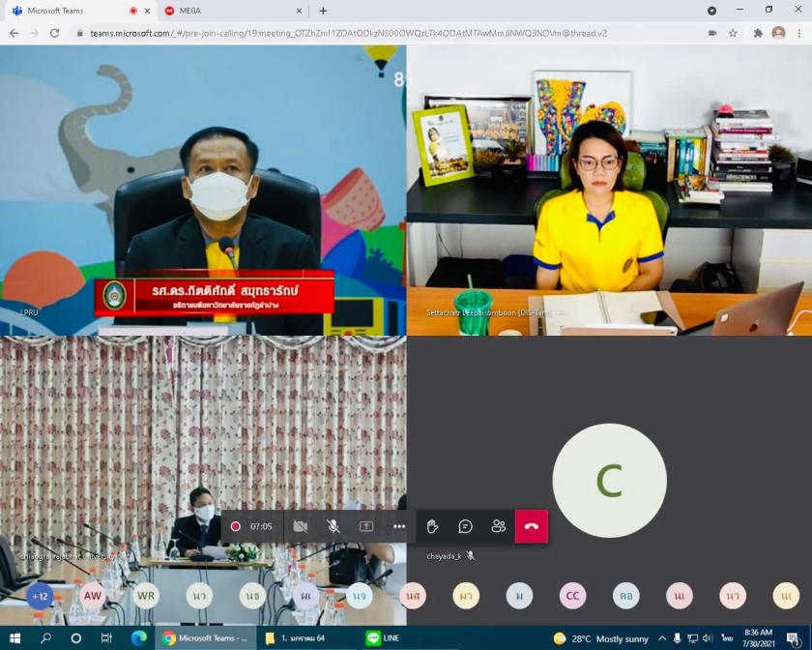The height and width of the screenshot is (650, 812).
Task: Select Settachatr Leepaisomboon video tile
Action: [610, 191]
